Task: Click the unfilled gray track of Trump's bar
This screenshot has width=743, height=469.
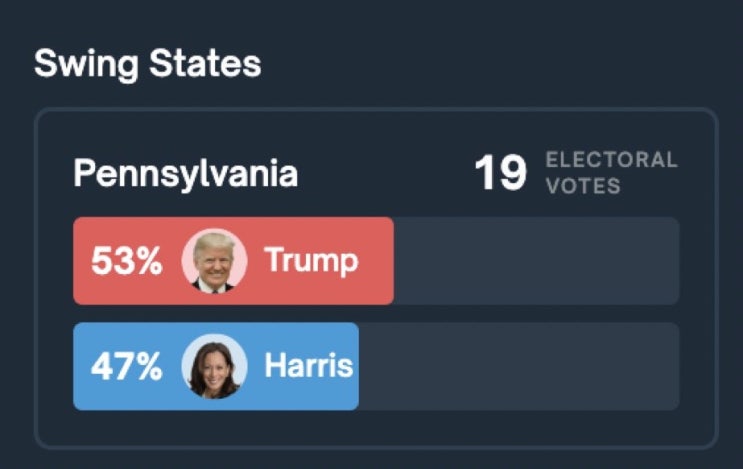Action: 535,261
